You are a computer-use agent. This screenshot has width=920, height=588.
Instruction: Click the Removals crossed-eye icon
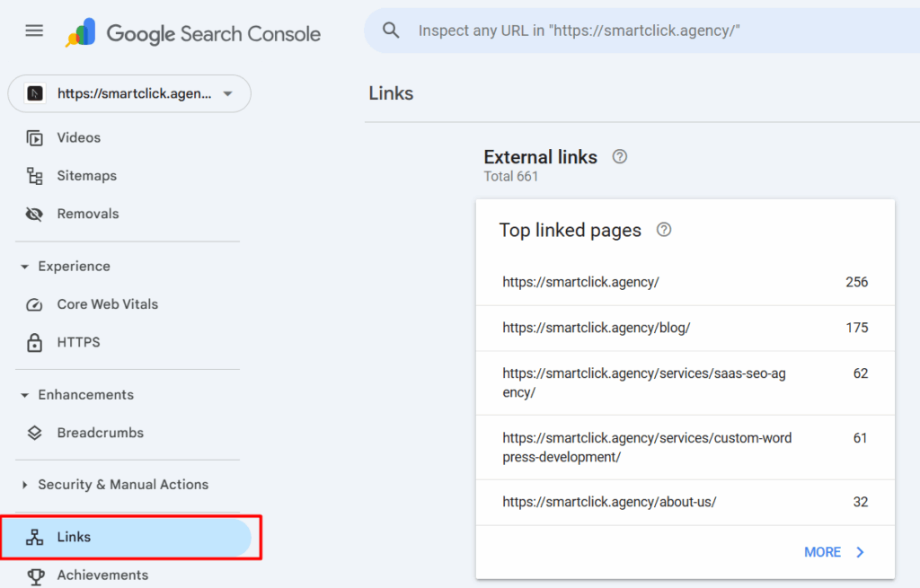click(x=35, y=214)
